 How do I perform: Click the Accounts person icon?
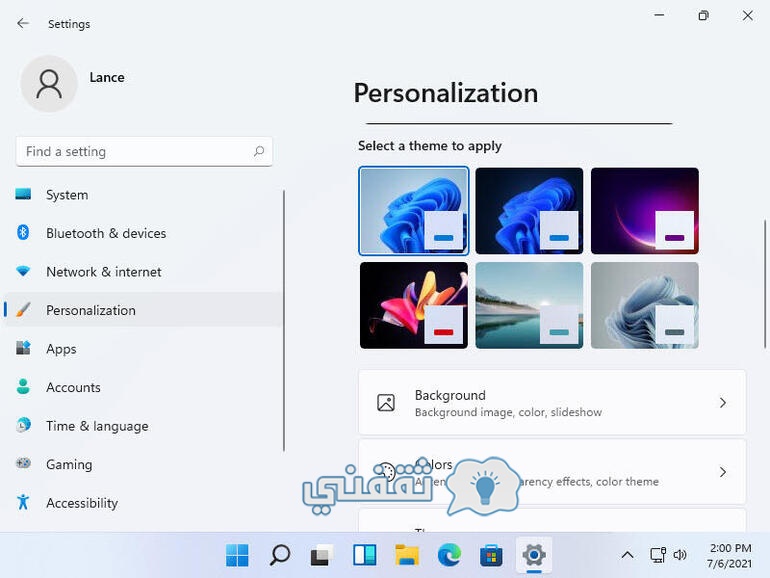pyautogui.click(x=23, y=386)
